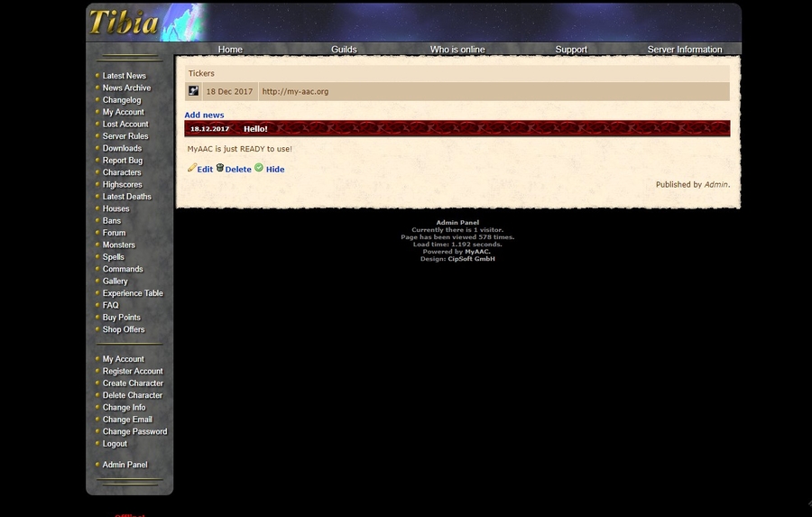Click the Add news link
The height and width of the screenshot is (517, 812).
coord(204,115)
